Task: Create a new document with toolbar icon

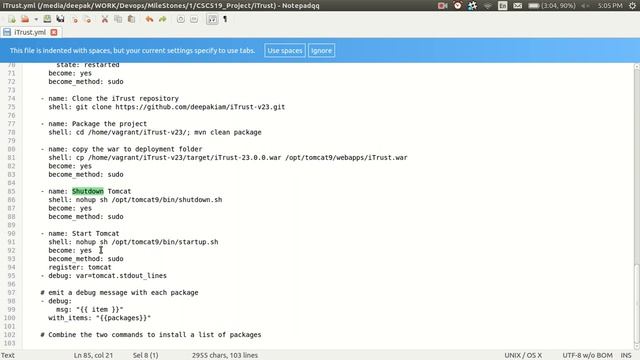Action: pos(11,19)
